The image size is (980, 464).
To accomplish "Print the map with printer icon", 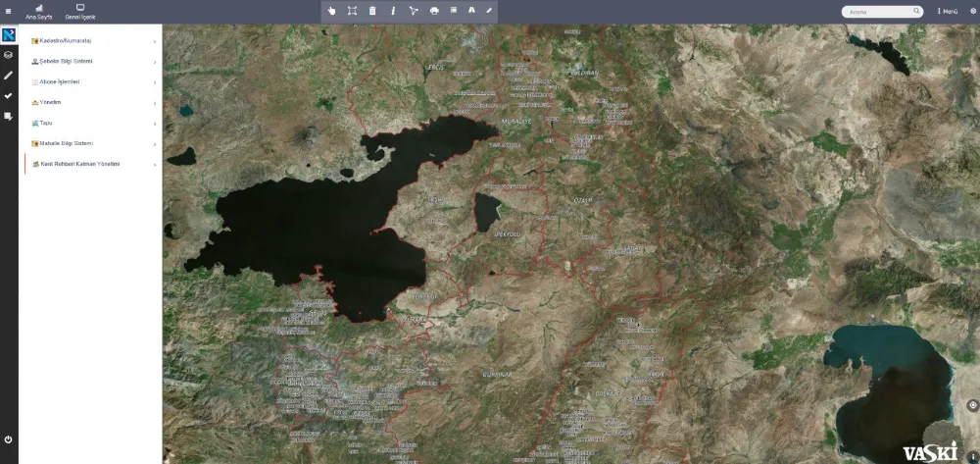I will 434,11.
